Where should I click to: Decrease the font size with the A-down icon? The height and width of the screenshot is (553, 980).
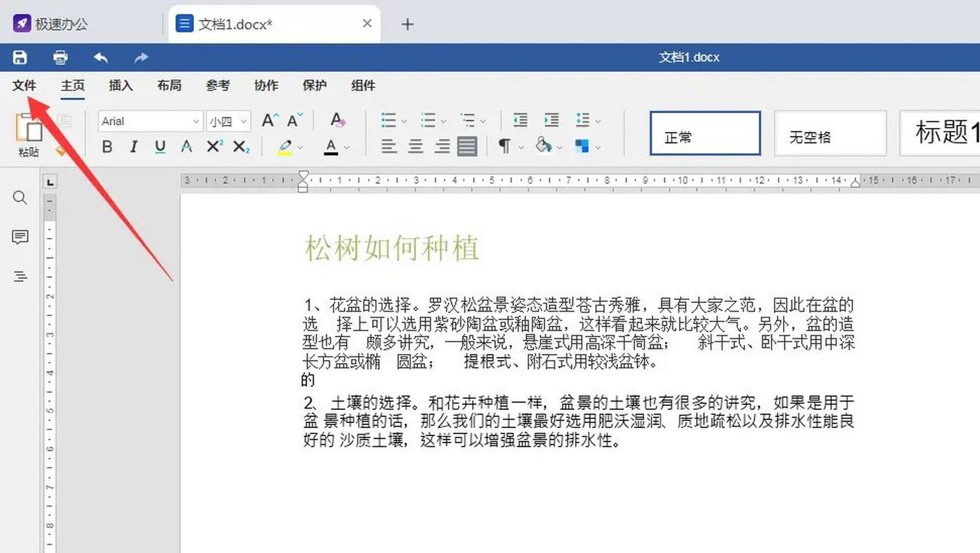[295, 121]
